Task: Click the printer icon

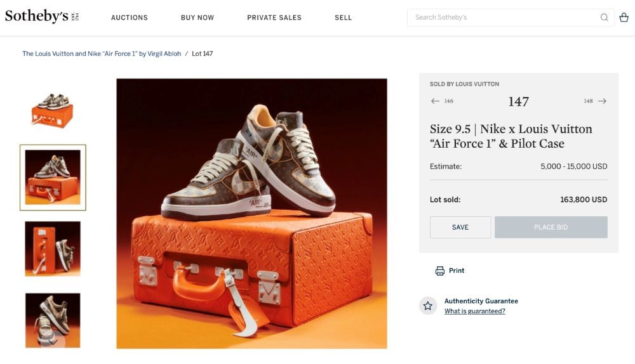Action: (x=440, y=271)
